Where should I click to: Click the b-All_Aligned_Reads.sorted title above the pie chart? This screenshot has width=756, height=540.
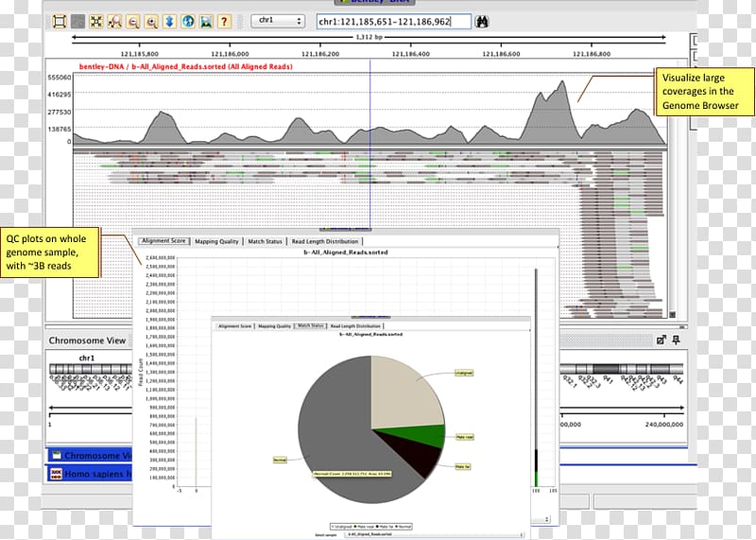(x=370, y=334)
